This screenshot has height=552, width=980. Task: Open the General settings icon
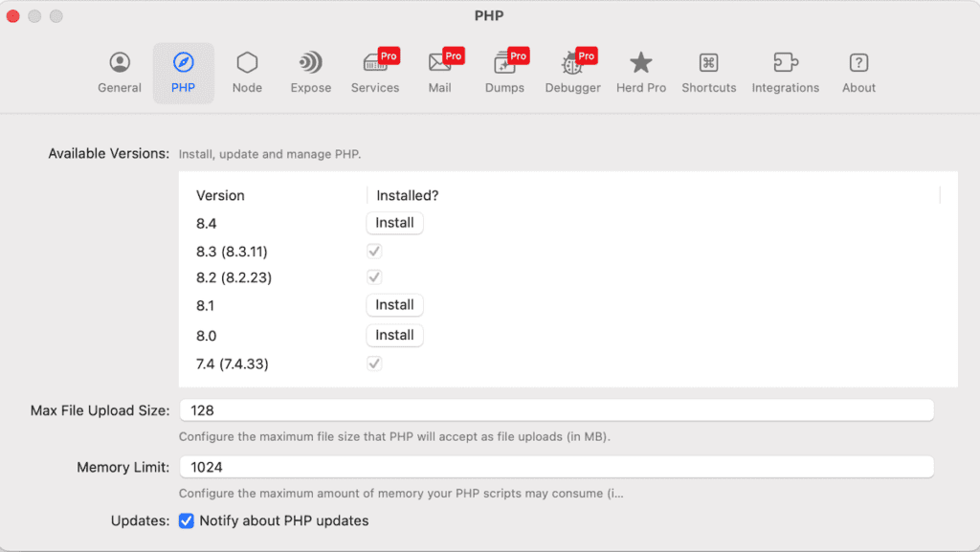pyautogui.click(x=120, y=63)
